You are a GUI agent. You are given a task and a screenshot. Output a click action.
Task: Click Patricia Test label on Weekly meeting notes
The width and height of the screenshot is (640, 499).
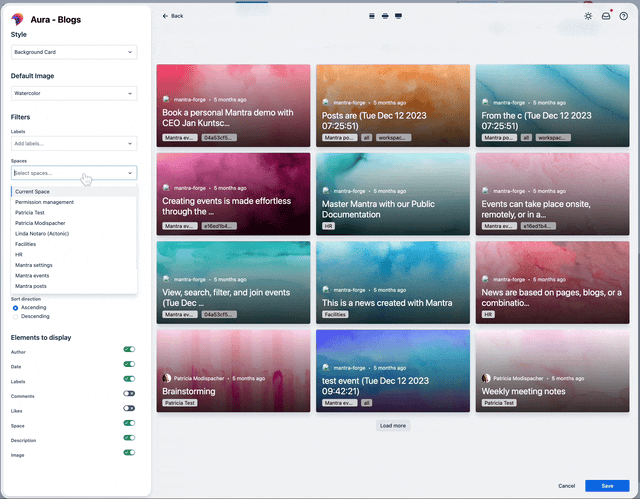click(x=499, y=403)
